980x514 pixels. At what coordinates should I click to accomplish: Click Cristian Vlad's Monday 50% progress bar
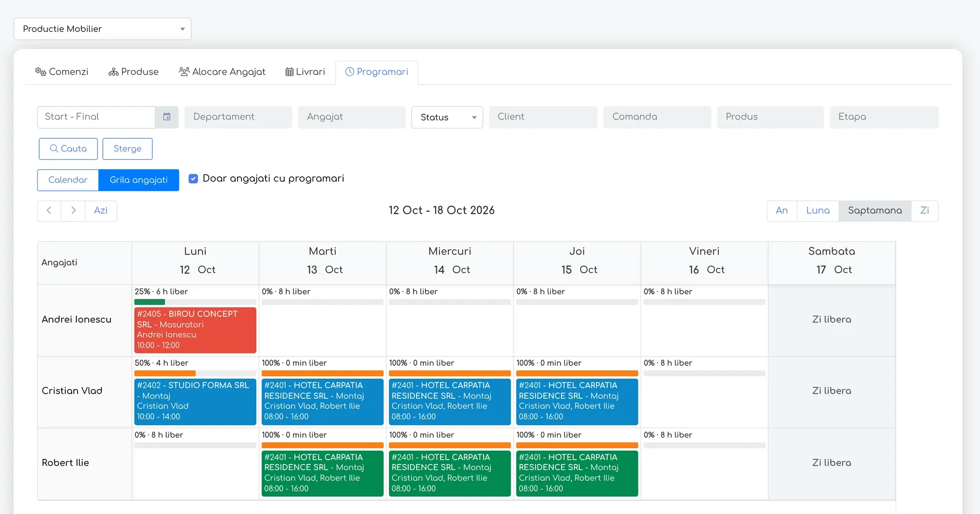click(x=195, y=373)
